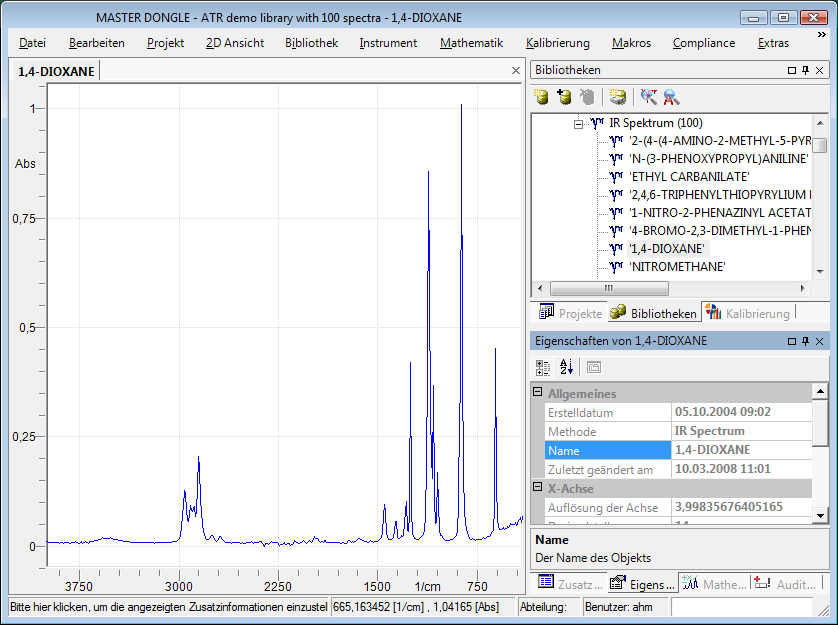The width and height of the screenshot is (838, 625).
Task: Select 'NITROMETHANE' in the library tree
Action: coord(677,267)
